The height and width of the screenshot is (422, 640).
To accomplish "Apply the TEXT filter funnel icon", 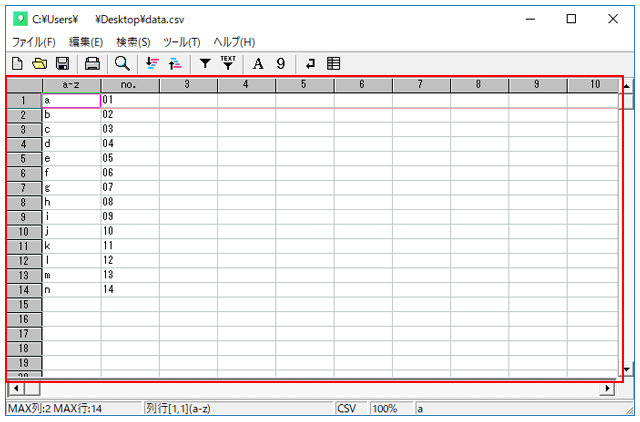I will coord(228,63).
